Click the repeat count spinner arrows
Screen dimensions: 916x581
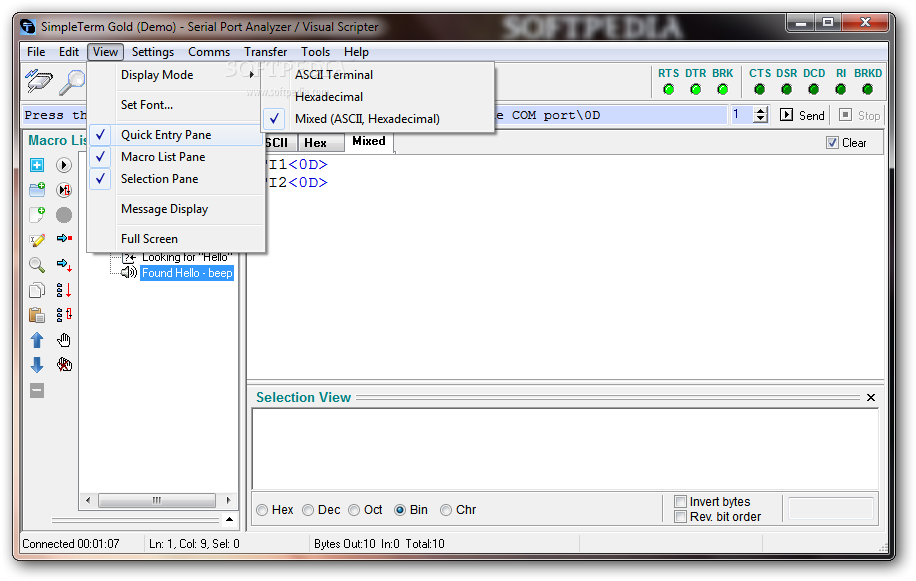760,114
